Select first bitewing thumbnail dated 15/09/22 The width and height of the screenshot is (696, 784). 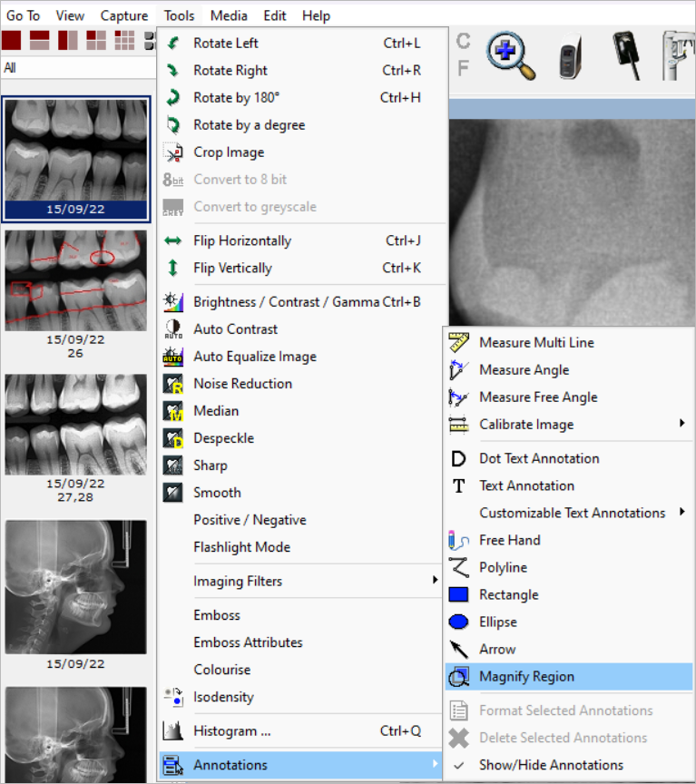coord(76,159)
